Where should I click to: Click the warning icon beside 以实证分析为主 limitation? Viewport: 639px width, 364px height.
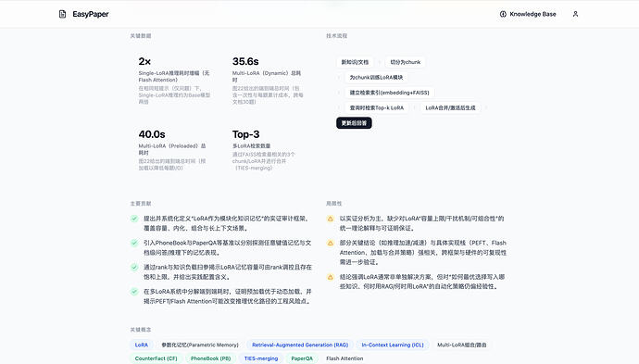click(331, 219)
